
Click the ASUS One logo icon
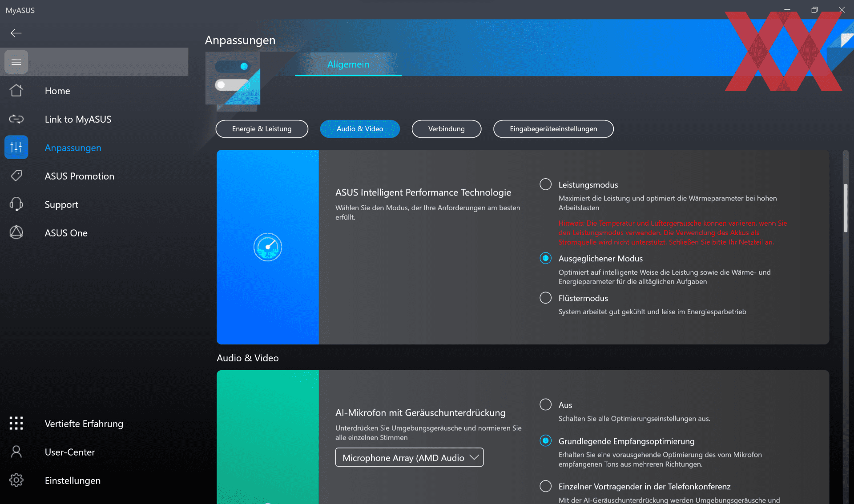(x=16, y=232)
